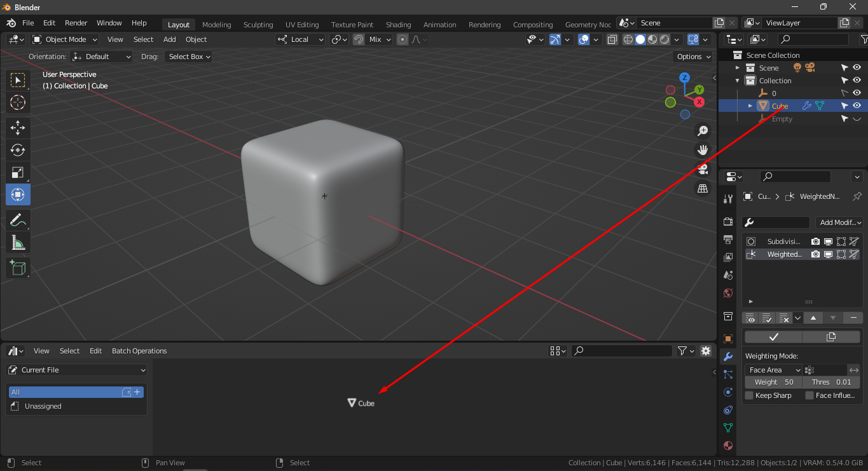Open the asset library Current File dropdown

pos(76,370)
